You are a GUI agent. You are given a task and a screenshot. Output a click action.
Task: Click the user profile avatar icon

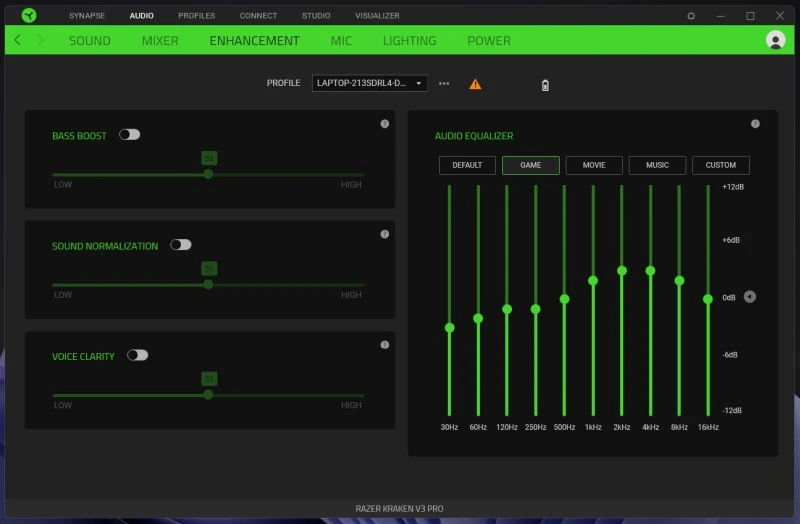pyautogui.click(x=775, y=40)
